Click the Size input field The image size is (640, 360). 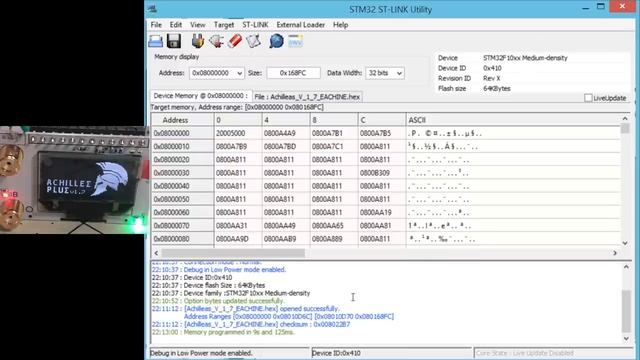click(x=293, y=73)
